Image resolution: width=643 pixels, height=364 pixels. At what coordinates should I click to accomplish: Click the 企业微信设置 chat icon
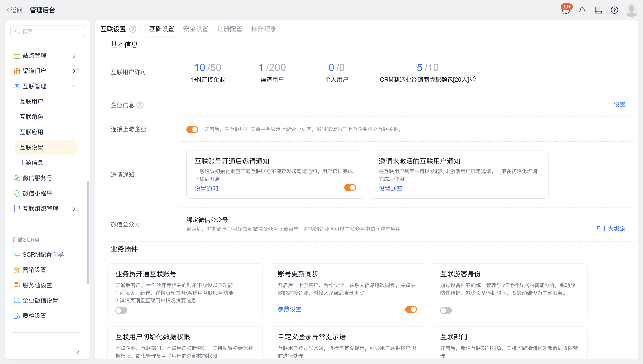pyautogui.click(x=17, y=300)
